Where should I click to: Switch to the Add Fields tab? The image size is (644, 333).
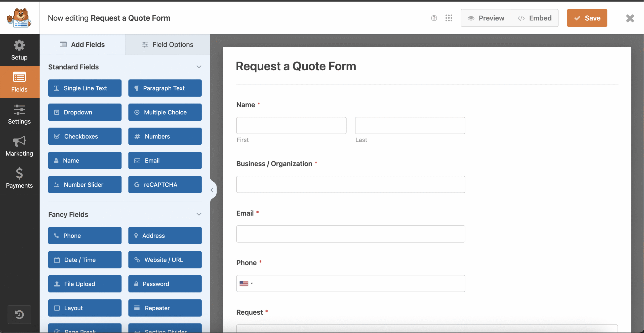pyautogui.click(x=82, y=45)
